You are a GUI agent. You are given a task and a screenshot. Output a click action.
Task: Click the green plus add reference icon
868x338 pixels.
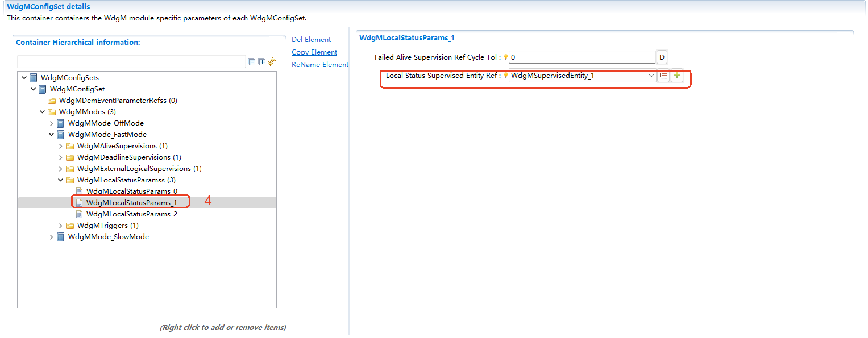pos(676,76)
